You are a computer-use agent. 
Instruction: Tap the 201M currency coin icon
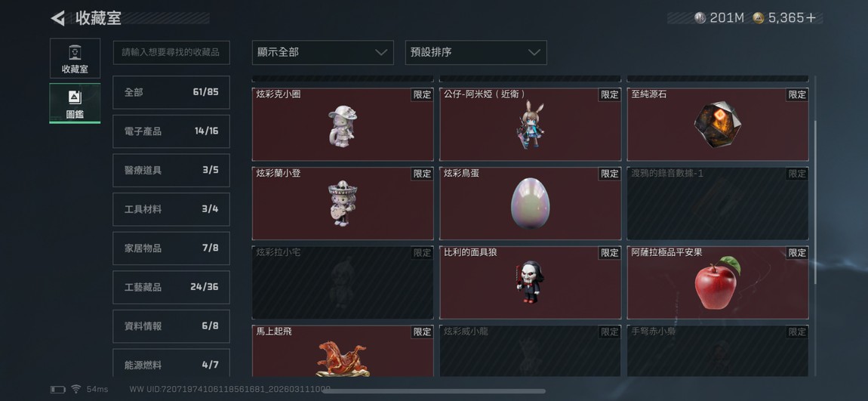point(700,17)
